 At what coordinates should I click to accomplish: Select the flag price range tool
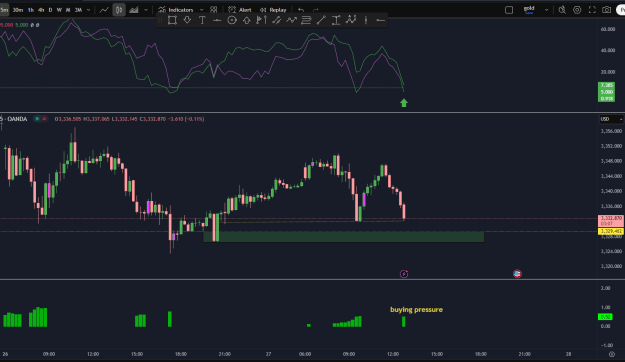[261, 20]
